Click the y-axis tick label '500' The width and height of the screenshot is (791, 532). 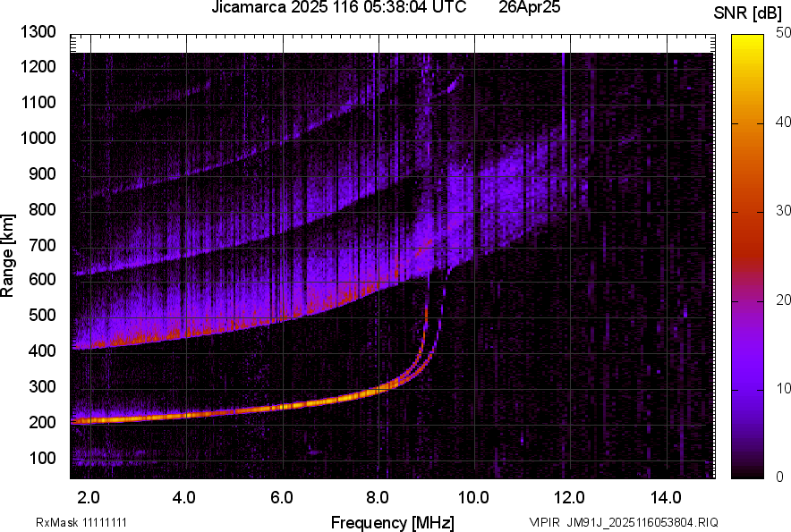coord(42,315)
